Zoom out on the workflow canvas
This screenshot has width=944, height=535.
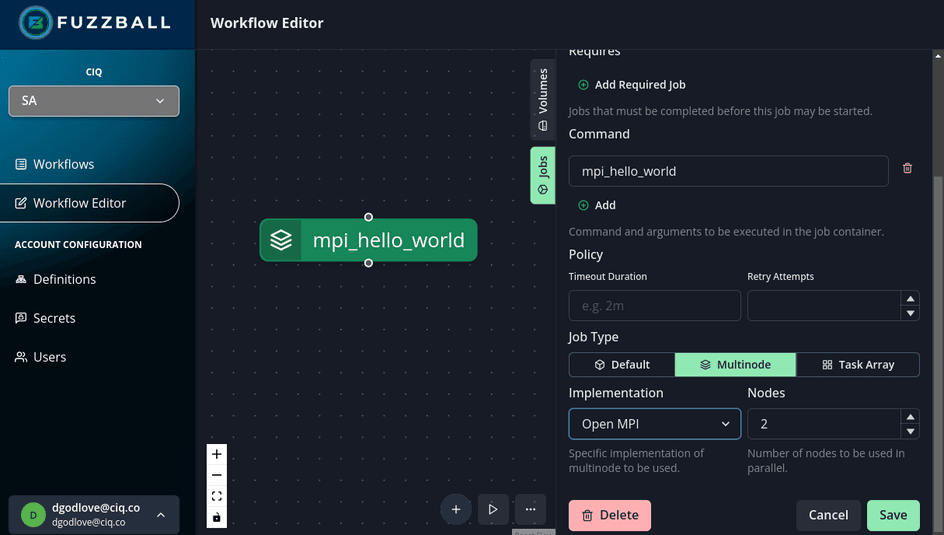point(217,475)
